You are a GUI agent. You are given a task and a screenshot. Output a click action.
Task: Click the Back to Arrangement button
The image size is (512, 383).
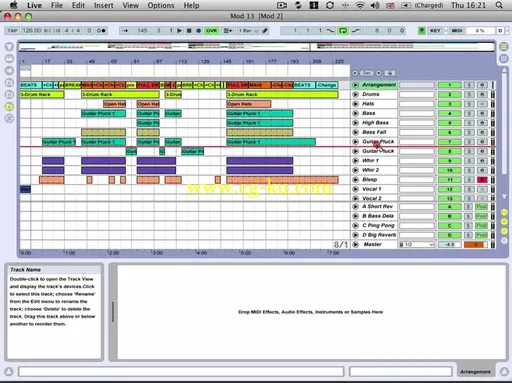[x=228, y=31]
